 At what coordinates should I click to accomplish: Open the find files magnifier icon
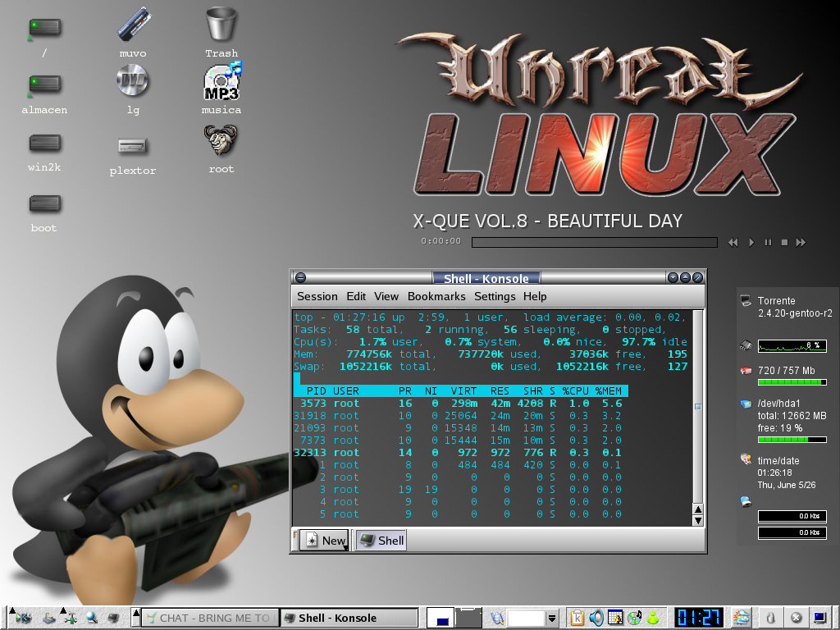92,619
